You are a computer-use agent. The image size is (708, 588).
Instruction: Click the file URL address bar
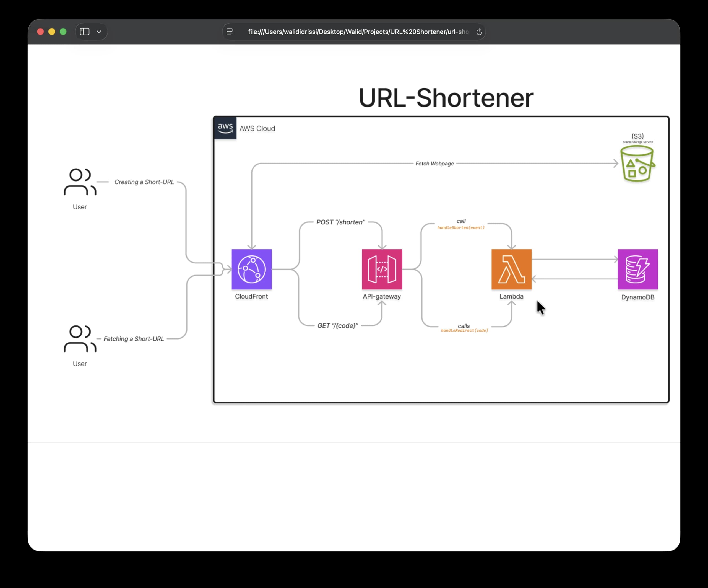click(354, 32)
